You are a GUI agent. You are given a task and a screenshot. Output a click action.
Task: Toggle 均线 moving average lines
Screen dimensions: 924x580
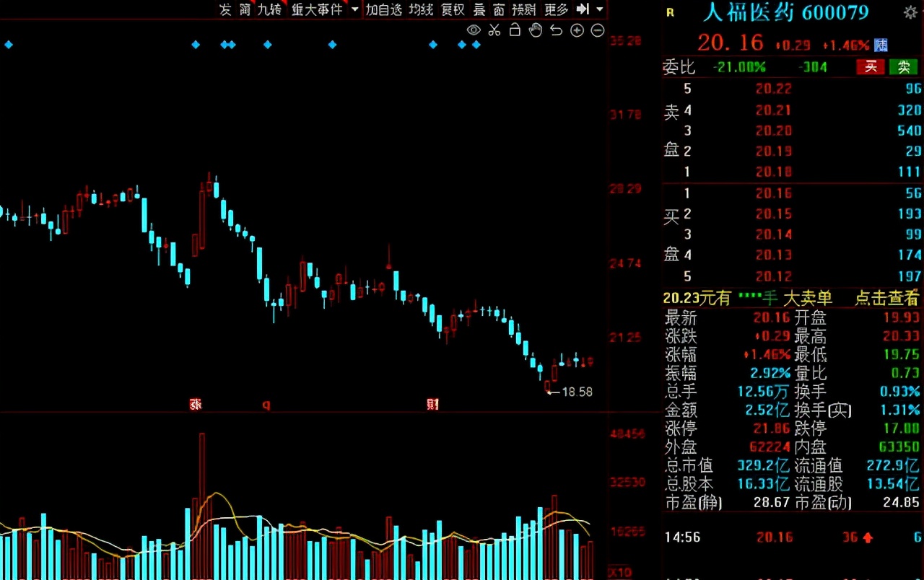421,9
